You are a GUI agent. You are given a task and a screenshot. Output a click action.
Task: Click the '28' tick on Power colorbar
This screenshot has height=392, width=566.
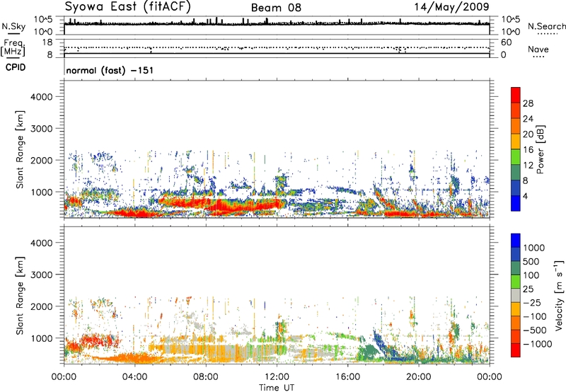tap(528, 103)
